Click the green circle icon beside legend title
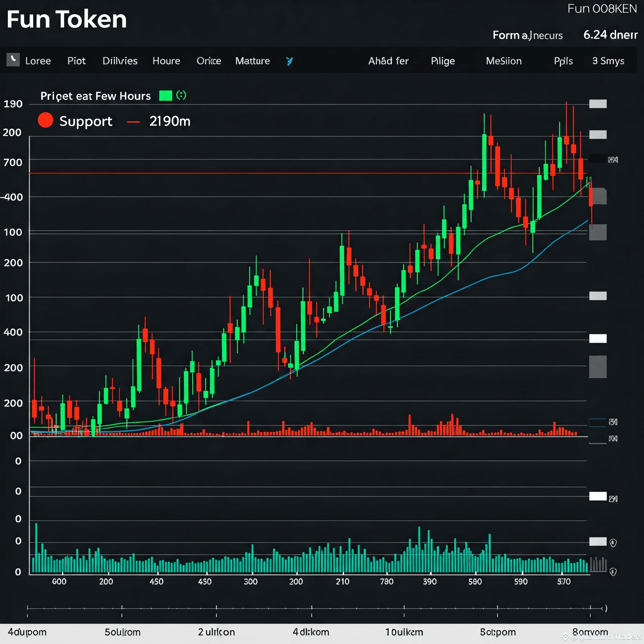644x644 pixels. pyautogui.click(x=181, y=95)
